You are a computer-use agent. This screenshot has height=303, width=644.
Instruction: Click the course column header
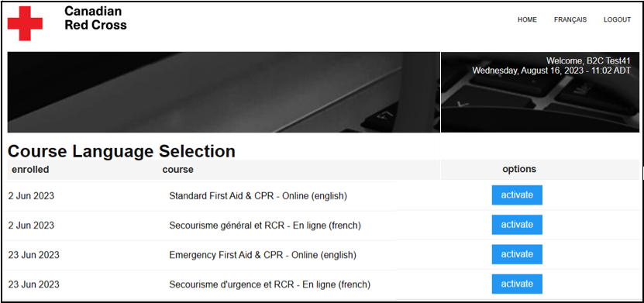[x=177, y=169]
